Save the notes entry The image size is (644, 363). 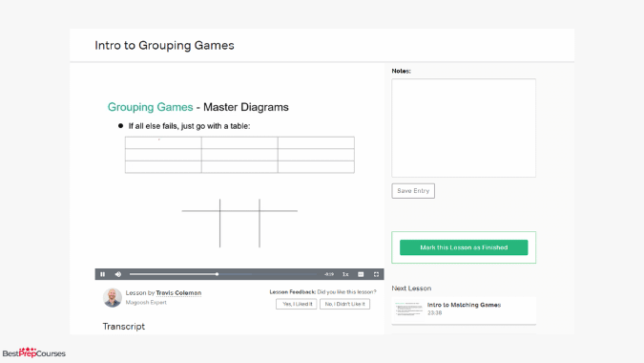click(x=413, y=191)
